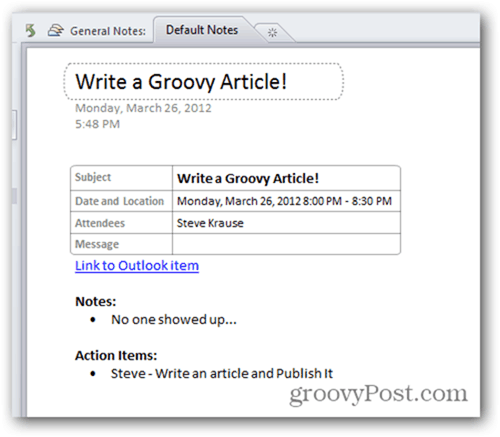The image size is (500, 437).
Task: Click the Steve Krause attendee cell
Action: click(x=286, y=223)
